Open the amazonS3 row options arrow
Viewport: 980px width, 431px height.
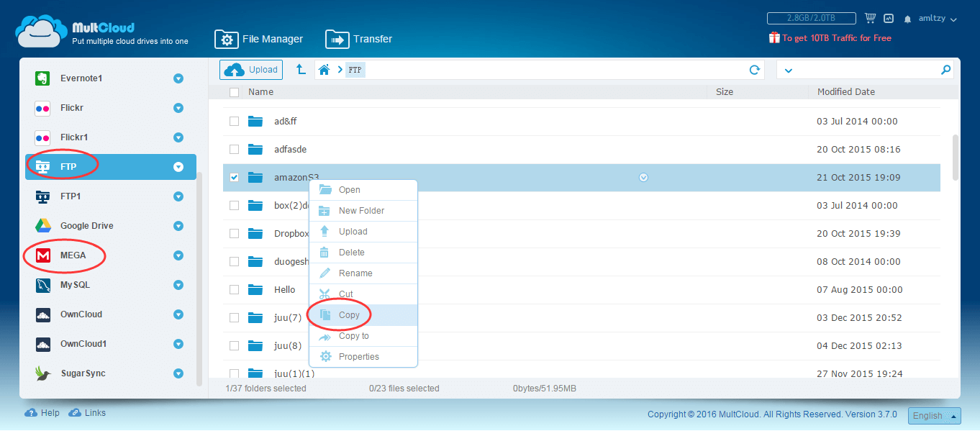pyautogui.click(x=644, y=177)
